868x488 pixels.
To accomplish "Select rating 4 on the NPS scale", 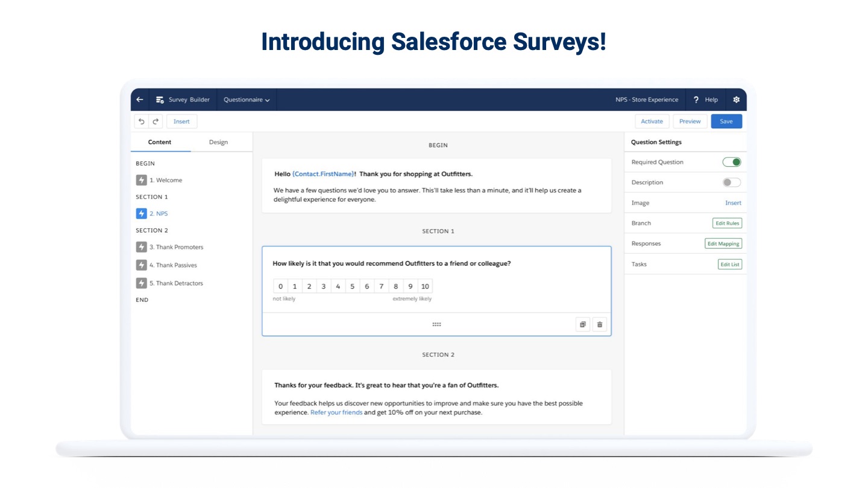I will click(338, 286).
